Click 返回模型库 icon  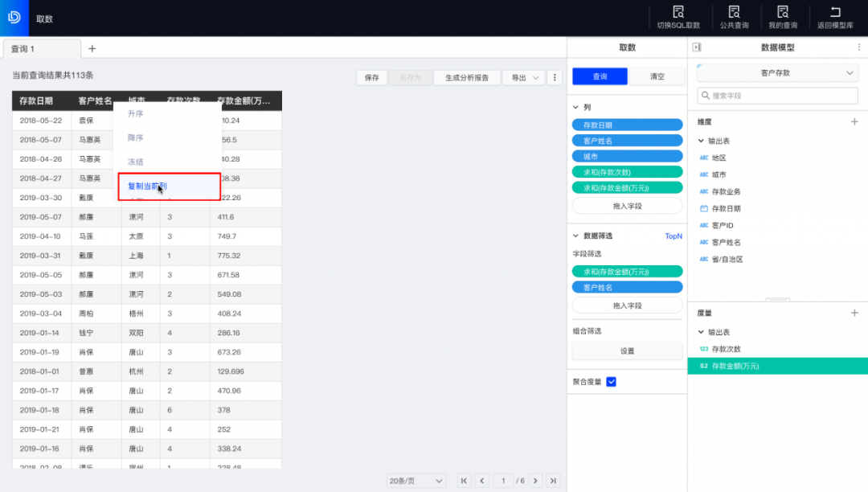click(x=835, y=12)
